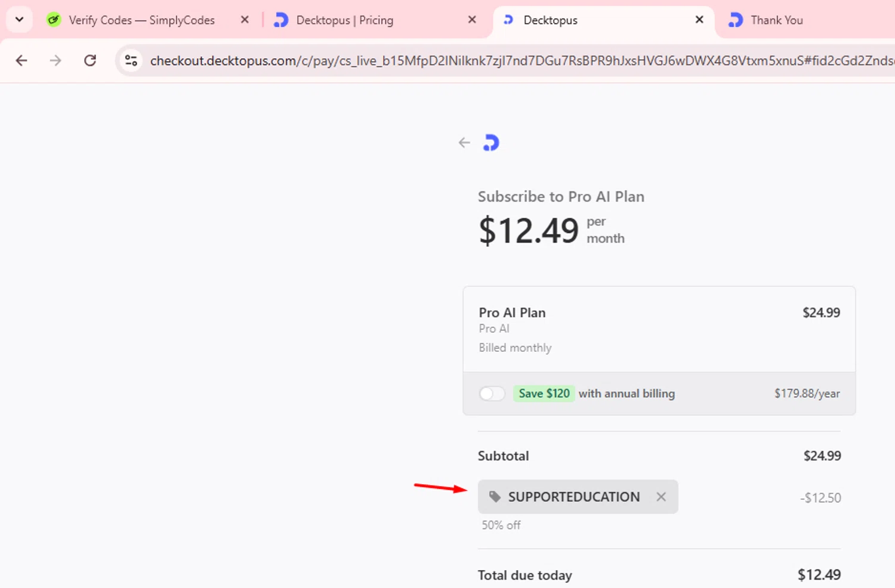Click the 50% off label
Screen dimensions: 895x588
point(501,525)
